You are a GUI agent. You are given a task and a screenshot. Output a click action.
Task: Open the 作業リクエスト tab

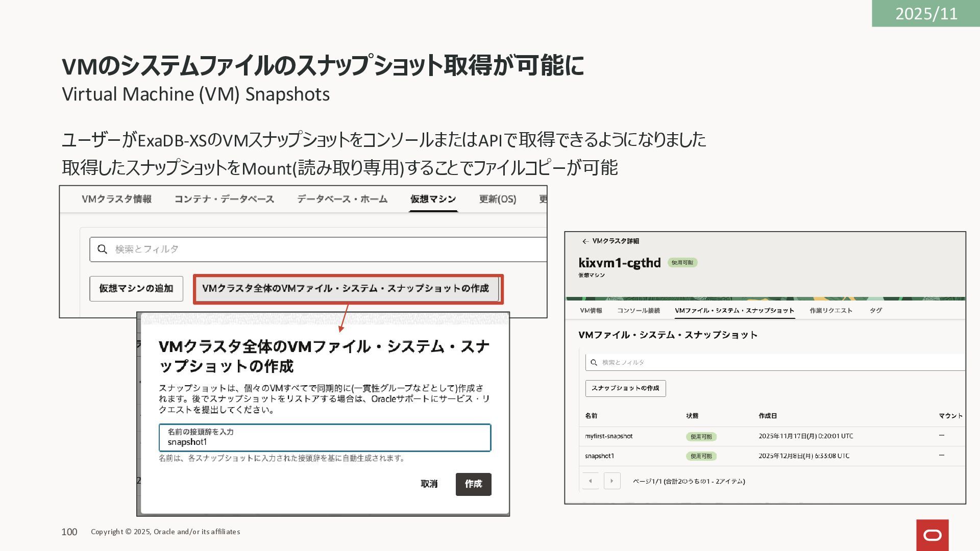coord(830,310)
